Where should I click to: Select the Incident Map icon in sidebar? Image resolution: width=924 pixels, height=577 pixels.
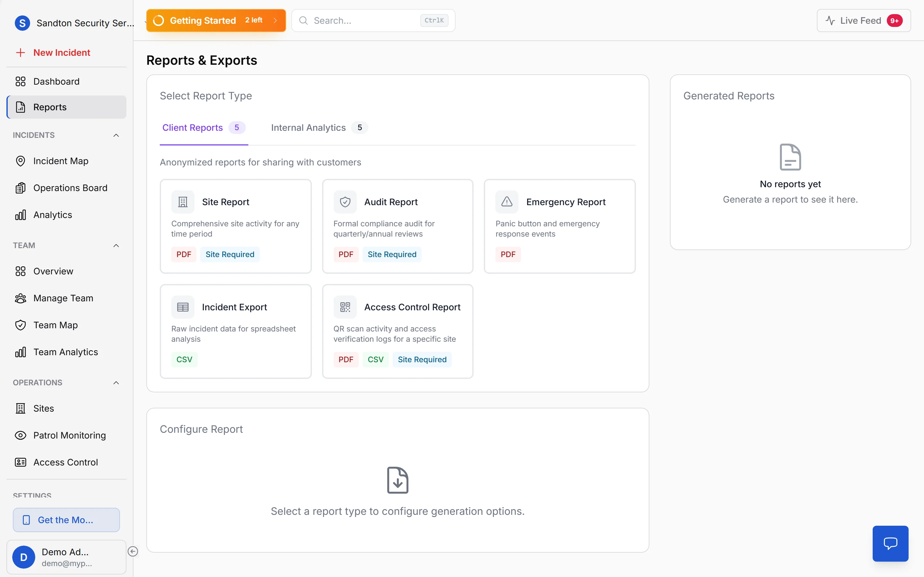[21, 161]
